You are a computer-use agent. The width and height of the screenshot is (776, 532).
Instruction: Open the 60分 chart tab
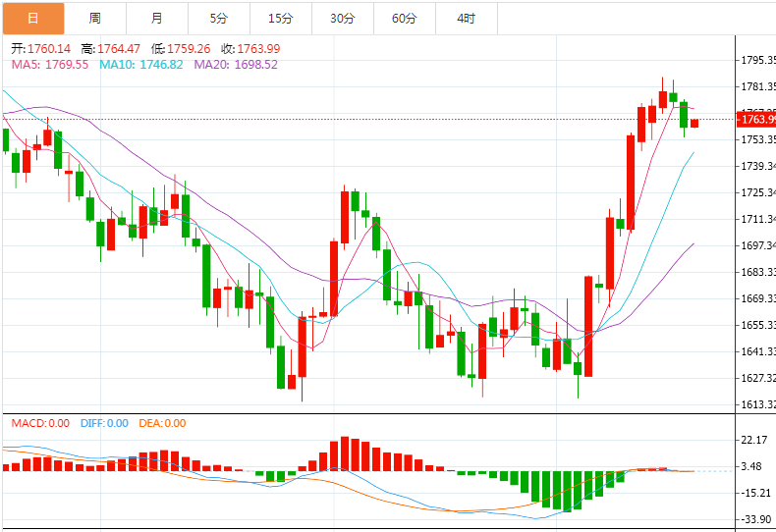(405, 19)
